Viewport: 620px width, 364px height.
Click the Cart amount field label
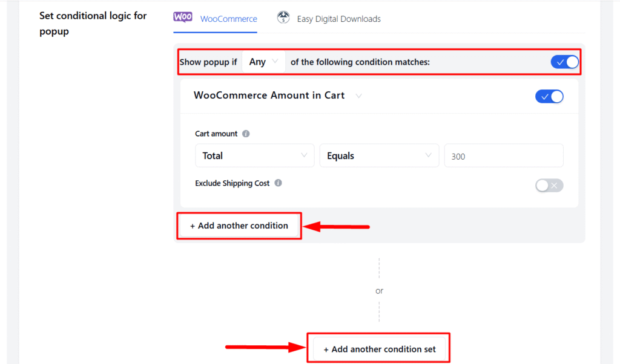tap(216, 134)
